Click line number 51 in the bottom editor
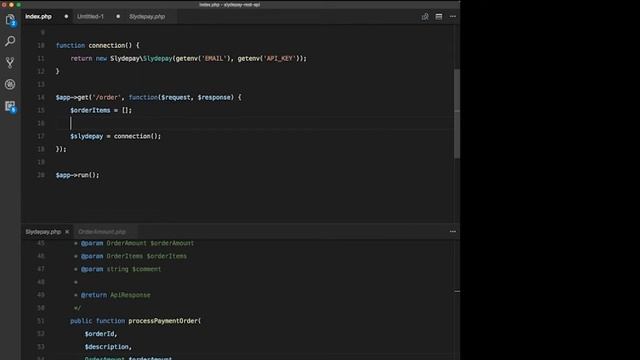 (x=41, y=321)
